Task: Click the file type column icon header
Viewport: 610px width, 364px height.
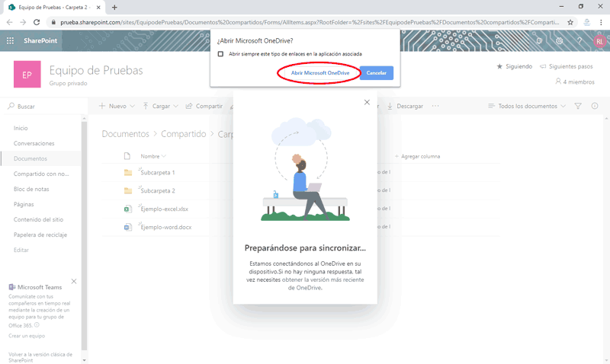Action: pos(127,156)
